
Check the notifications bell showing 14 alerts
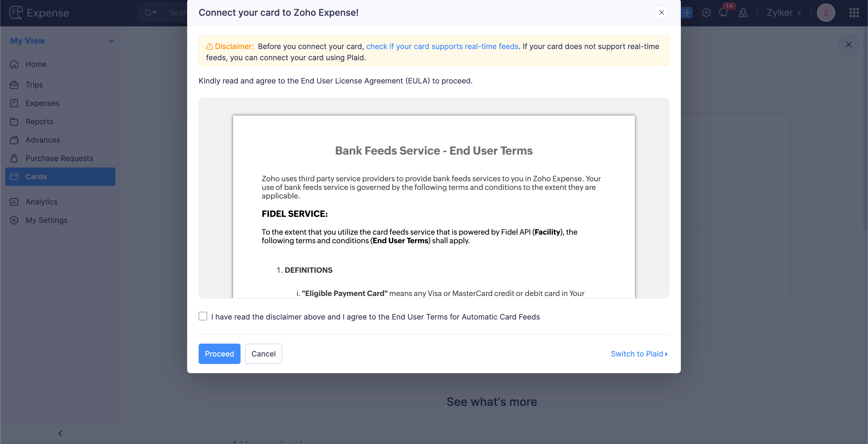point(723,12)
